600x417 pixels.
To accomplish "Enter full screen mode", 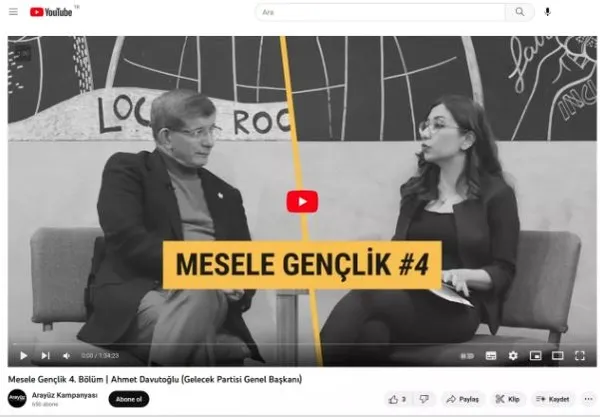I will 580,356.
